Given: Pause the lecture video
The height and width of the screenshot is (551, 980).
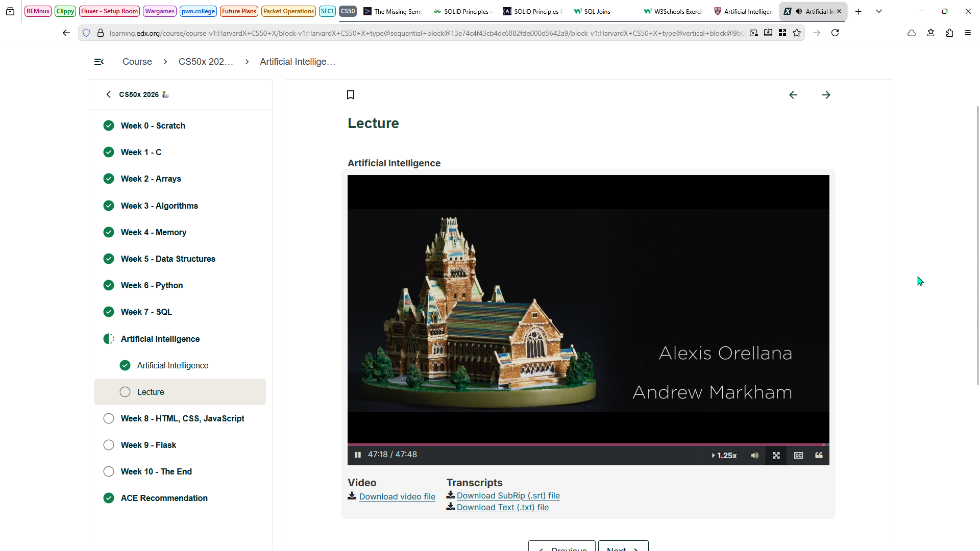Looking at the screenshot, I should click(x=358, y=455).
